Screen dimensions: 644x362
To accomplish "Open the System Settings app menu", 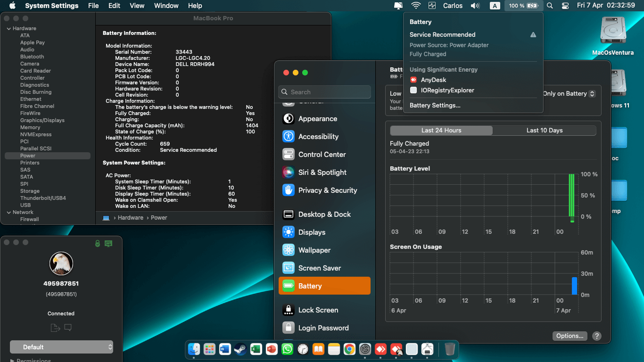I will [x=52, y=6].
